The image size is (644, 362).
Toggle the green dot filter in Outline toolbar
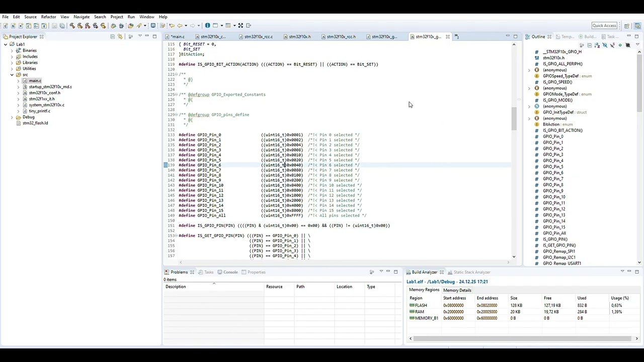(x=620, y=45)
